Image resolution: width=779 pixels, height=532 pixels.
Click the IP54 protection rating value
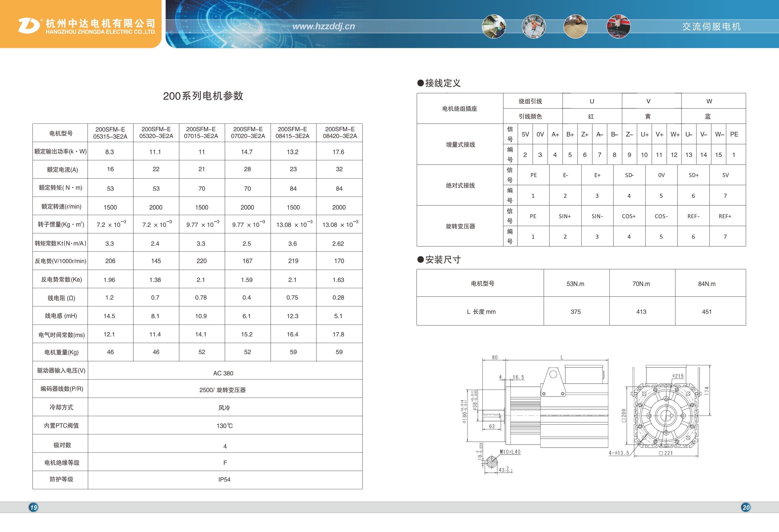(224, 479)
